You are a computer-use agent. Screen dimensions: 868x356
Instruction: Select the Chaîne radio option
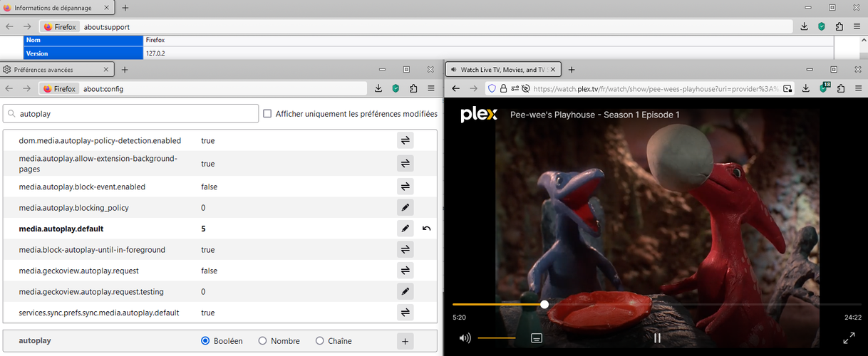click(x=319, y=341)
